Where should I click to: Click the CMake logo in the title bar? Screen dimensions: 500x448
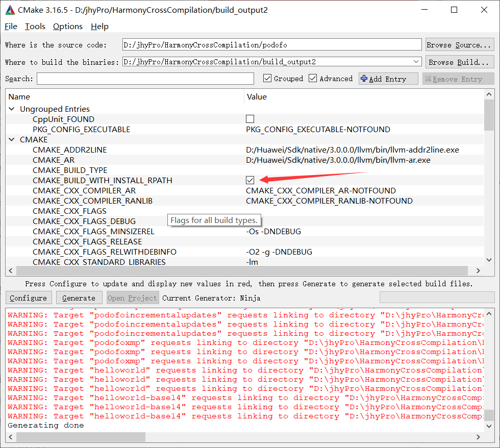[x=9, y=9]
